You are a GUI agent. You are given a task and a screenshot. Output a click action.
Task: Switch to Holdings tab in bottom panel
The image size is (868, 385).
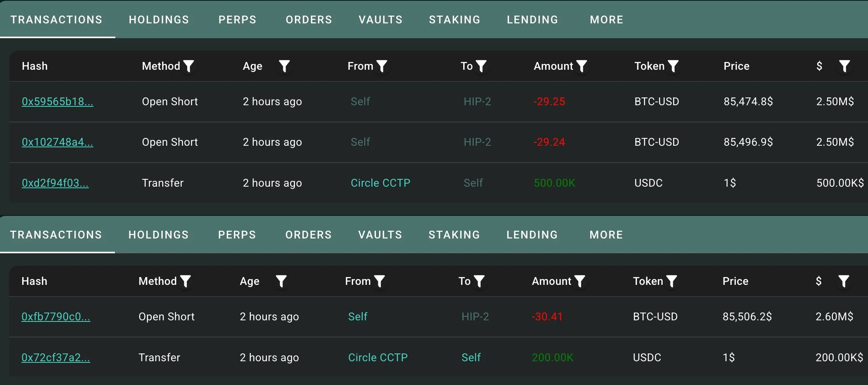pos(159,235)
